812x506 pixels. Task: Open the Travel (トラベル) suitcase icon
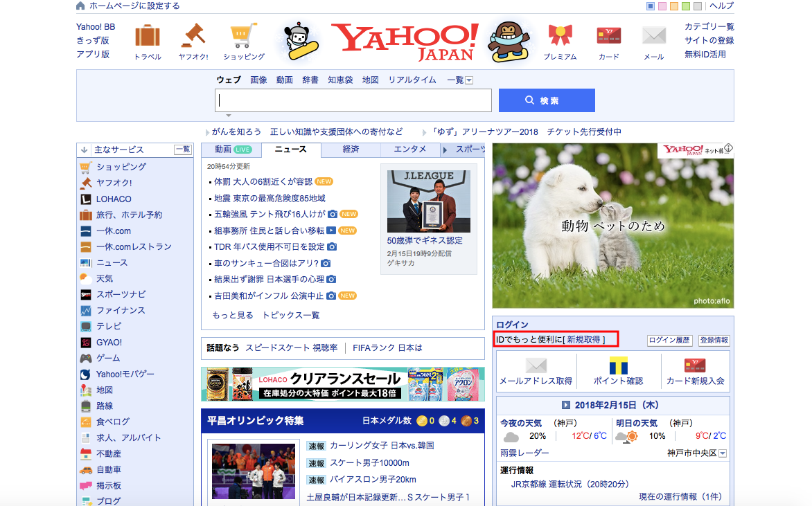[x=148, y=36]
